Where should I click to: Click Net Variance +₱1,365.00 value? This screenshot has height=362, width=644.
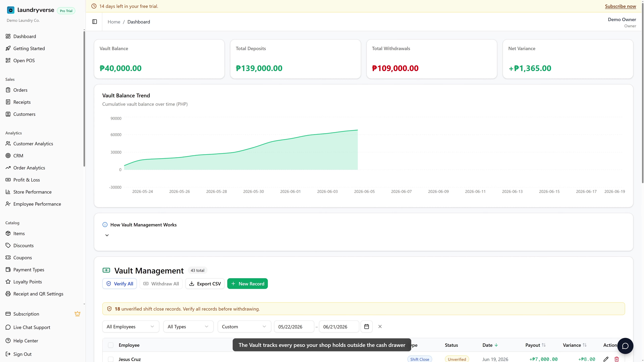pyautogui.click(x=530, y=68)
